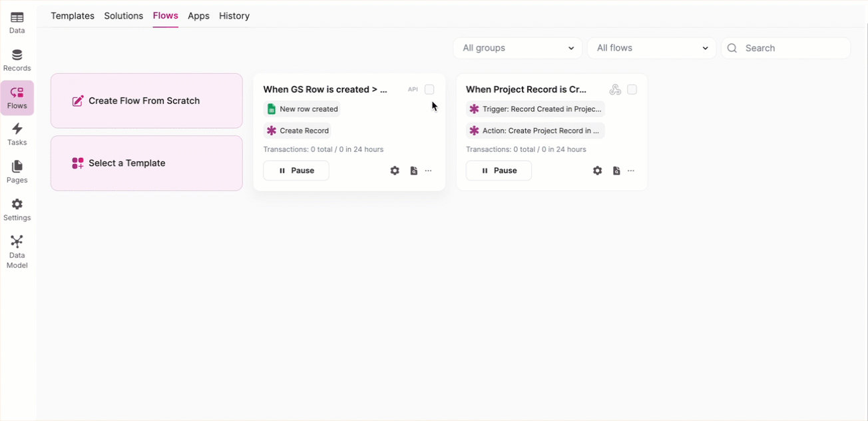Switch to the Templates tab
868x421 pixels.
[x=73, y=16]
